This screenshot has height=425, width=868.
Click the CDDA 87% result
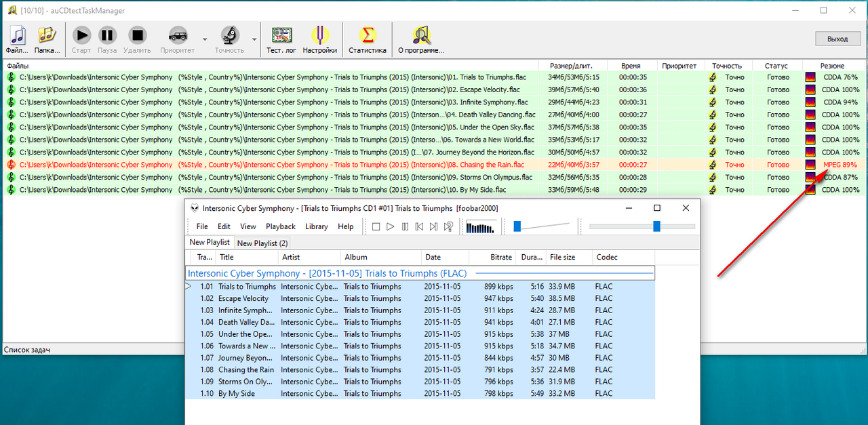pos(840,177)
